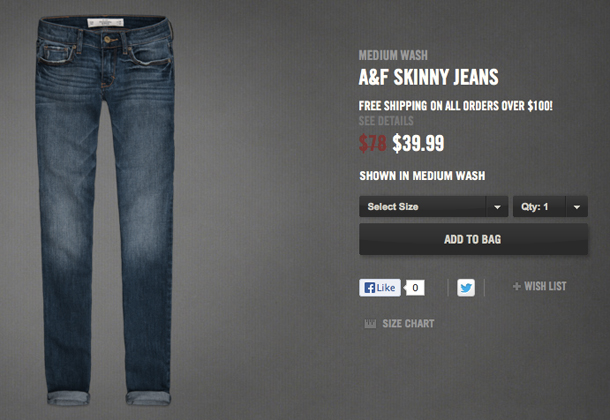Share via the Twitter bird icon
This screenshot has width=610, height=420.
(x=466, y=288)
